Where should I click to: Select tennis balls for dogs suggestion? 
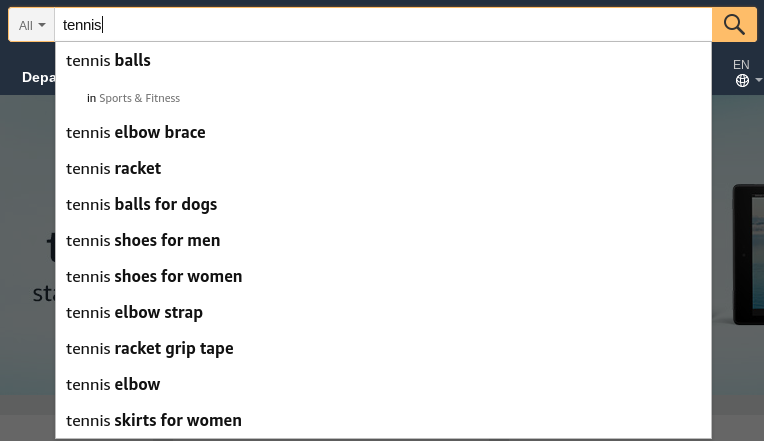pyautogui.click(x=383, y=205)
